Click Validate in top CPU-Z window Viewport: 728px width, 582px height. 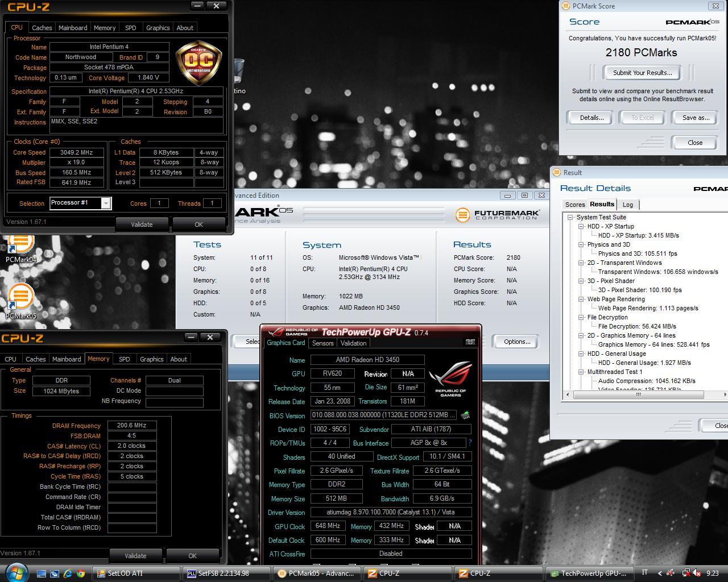click(142, 224)
